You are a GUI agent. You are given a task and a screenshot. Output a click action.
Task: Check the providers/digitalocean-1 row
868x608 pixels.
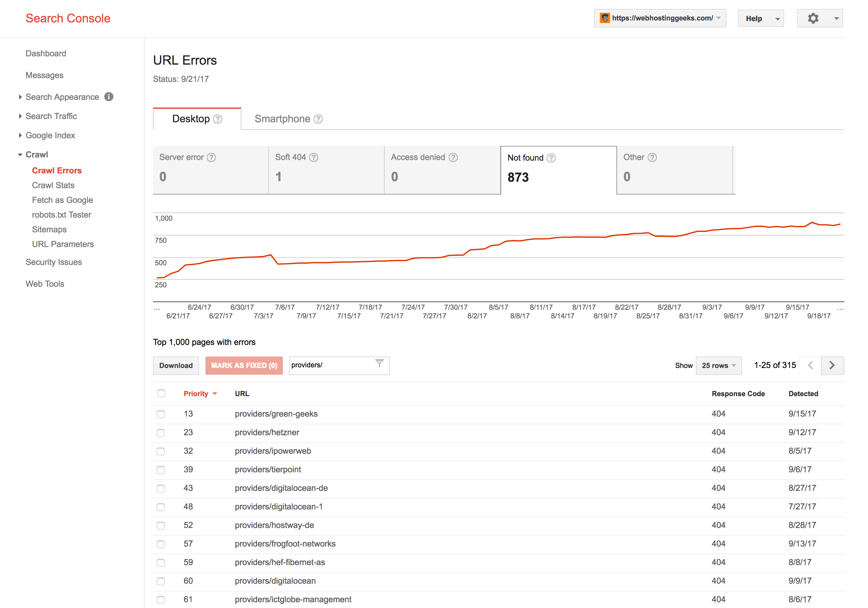click(161, 507)
